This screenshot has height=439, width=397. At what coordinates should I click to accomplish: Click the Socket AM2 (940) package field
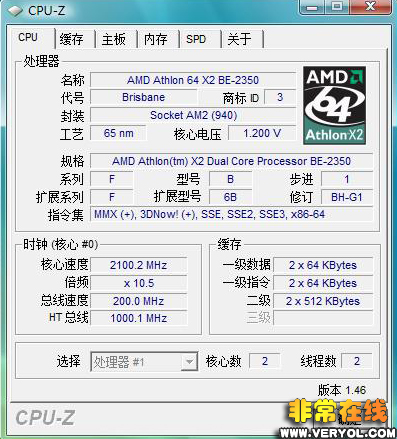pos(193,115)
